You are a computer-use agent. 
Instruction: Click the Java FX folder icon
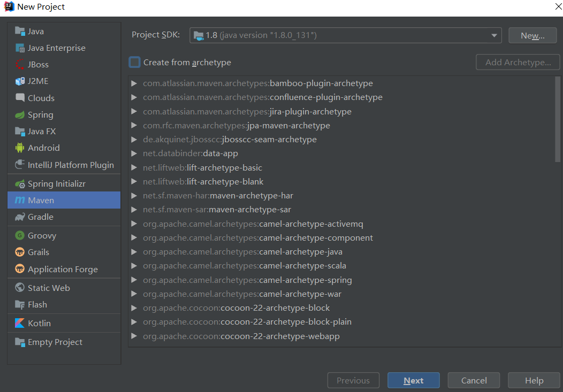[20, 131]
